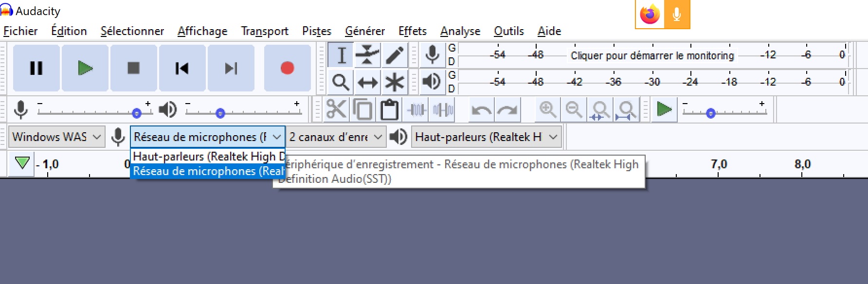Image resolution: width=868 pixels, height=284 pixels.
Task: Open the Effets menu
Action: coord(413,31)
